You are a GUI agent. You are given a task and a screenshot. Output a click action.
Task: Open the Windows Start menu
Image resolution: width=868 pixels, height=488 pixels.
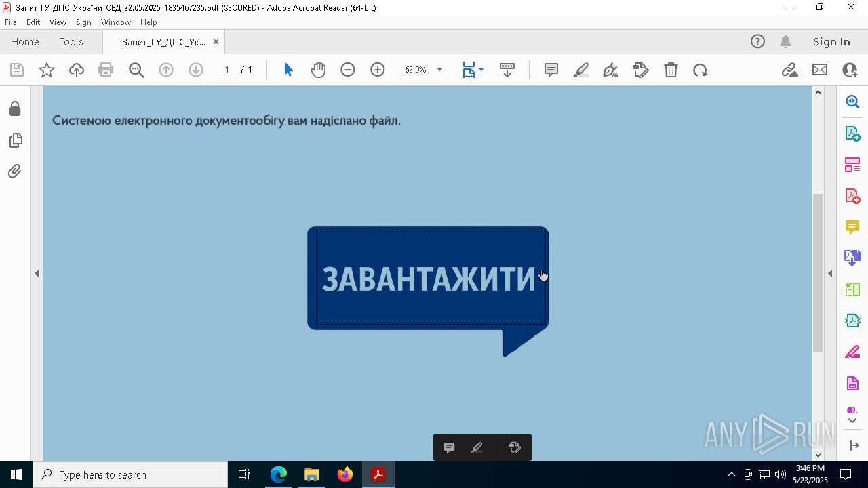point(16,474)
